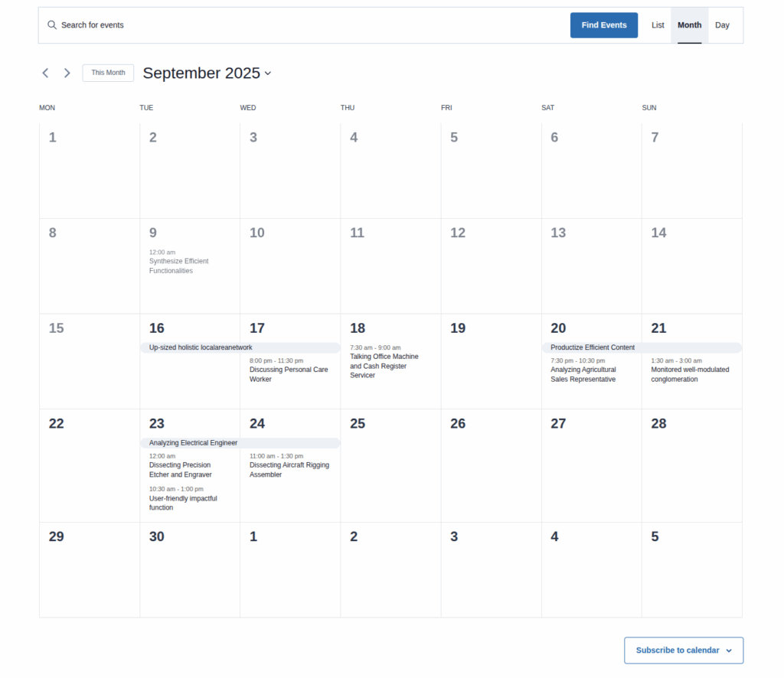784x678 pixels.
Task: Open the 'Synthesize Efficient Functionalities' event
Action: tap(178, 266)
